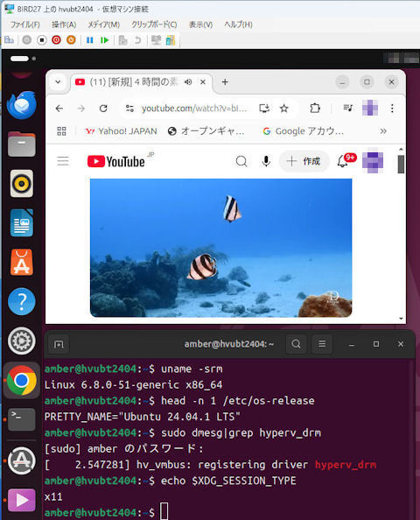This screenshot has height=520, width=420.
Task: Open the Yahoo! JAPAN bookmark
Action: point(122,131)
